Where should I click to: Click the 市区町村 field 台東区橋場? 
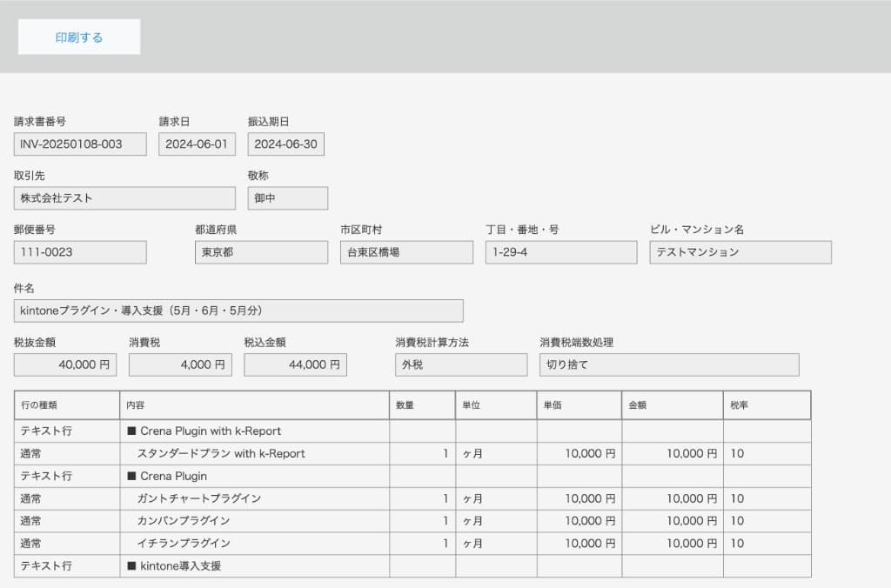click(407, 252)
